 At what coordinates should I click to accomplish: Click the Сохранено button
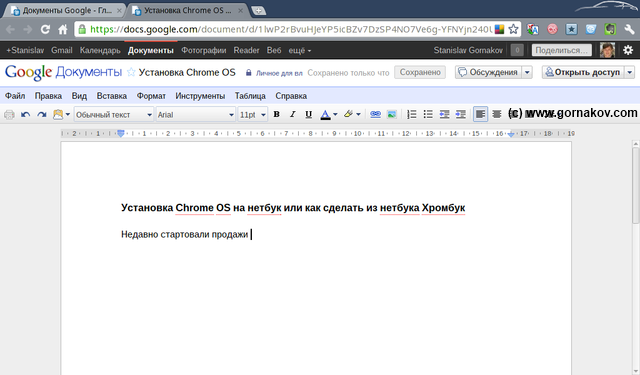point(420,72)
